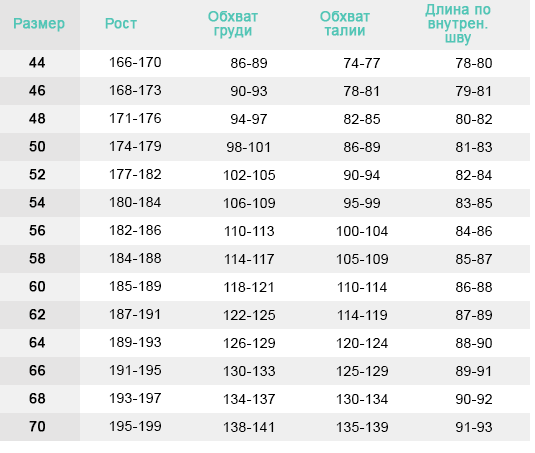Image resolution: width=535 pixels, height=453 pixels.
Task: Select size 50 row label
Action: click(x=37, y=147)
